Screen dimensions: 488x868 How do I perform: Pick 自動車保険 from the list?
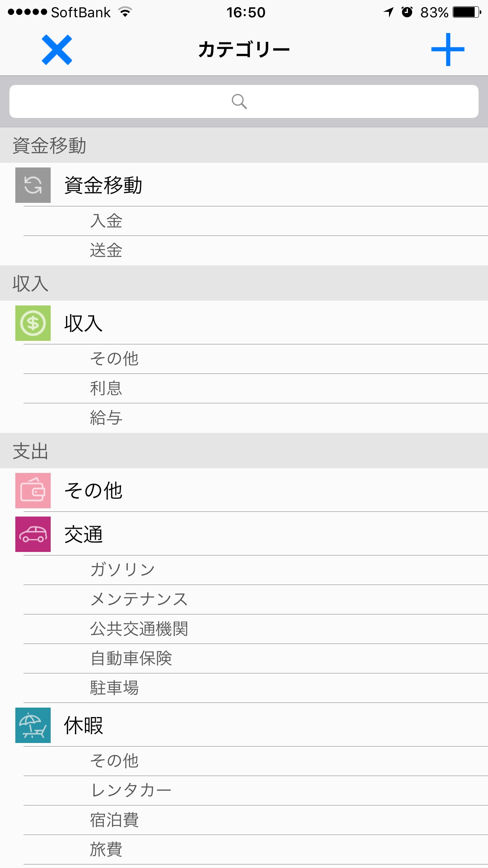[x=131, y=658]
